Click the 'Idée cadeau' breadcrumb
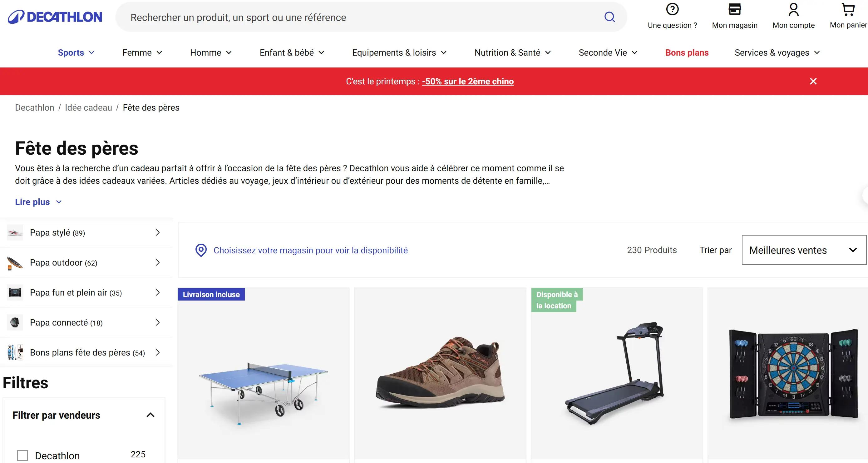The width and height of the screenshot is (868, 463). (x=88, y=107)
